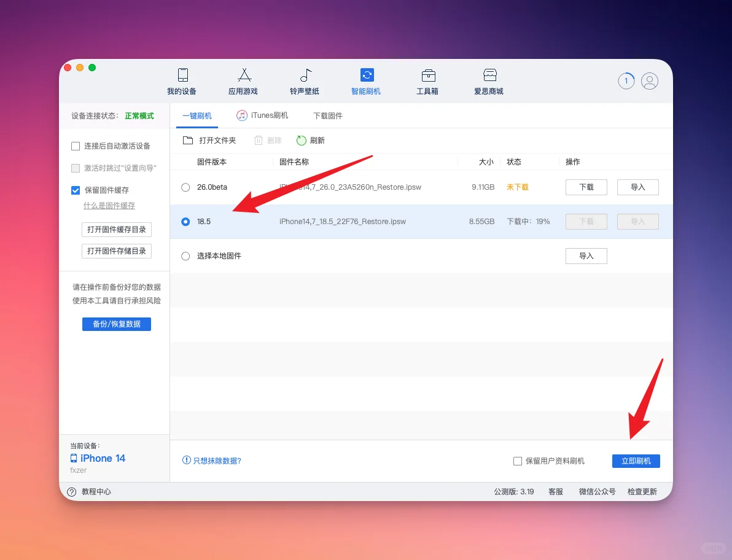Open the user account icon

(649, 80)
